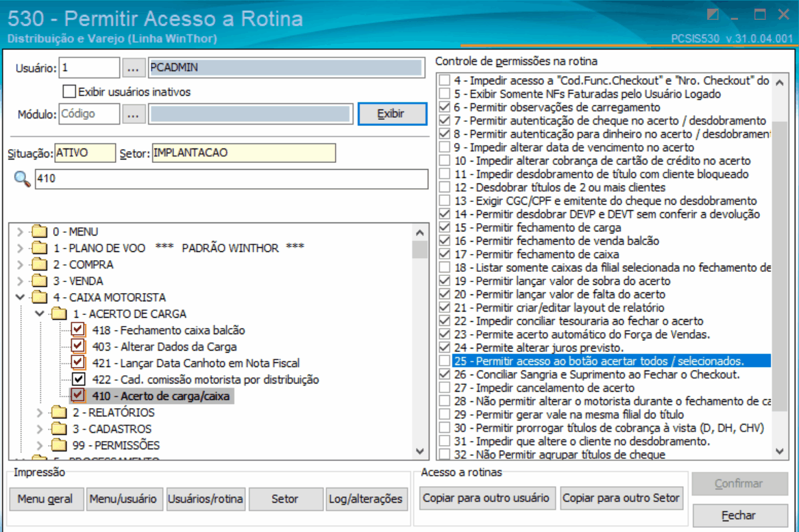Viewport: 799px width, 532px height.
Task: Click folder icon of 2 - RELATÓRIOS
Action: (59, 412)
